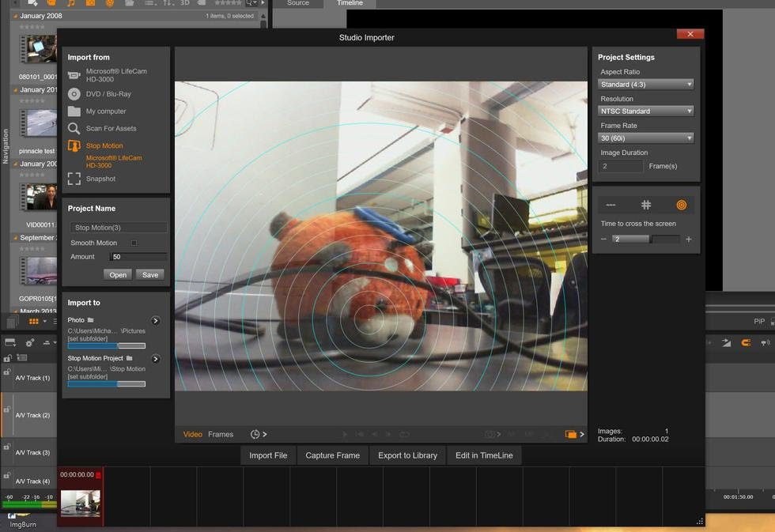Click the Image Duration frames field
775x532 pixels.
[x=621, y=167]
